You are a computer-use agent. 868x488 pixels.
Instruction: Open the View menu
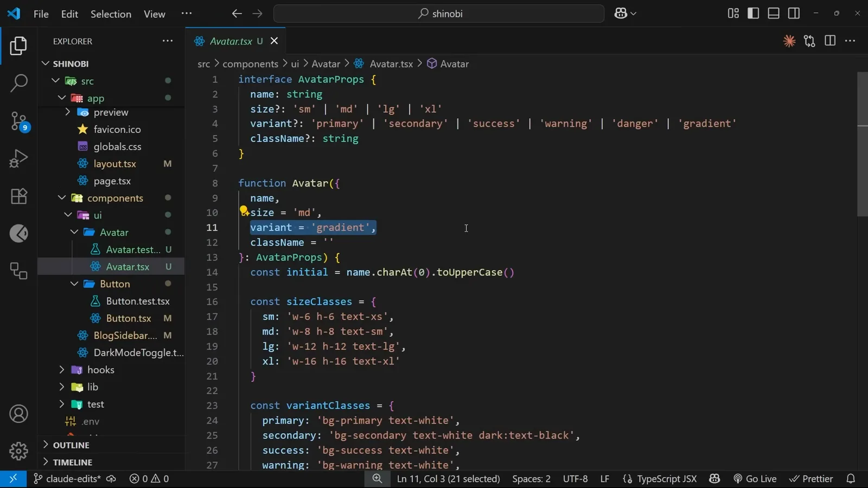(x=155, y=14)
